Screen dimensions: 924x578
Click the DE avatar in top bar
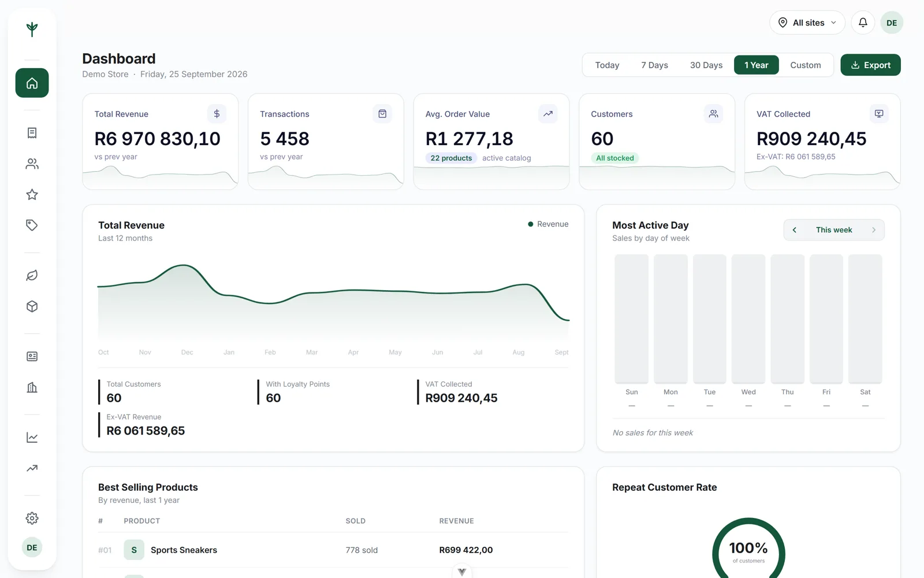tap(892, 23)
